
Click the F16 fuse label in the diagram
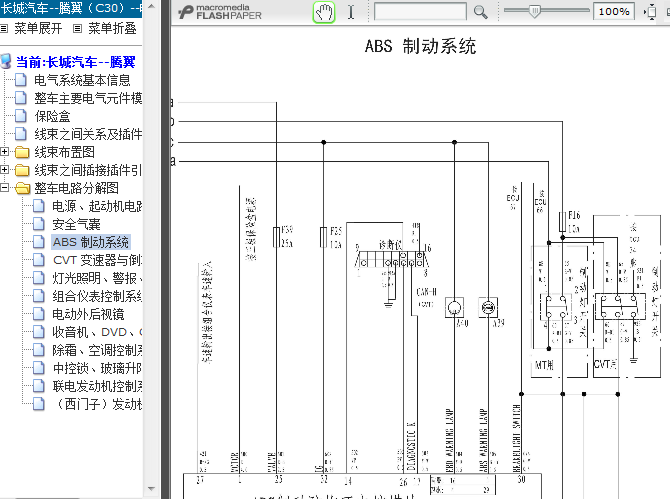point(574,215)
